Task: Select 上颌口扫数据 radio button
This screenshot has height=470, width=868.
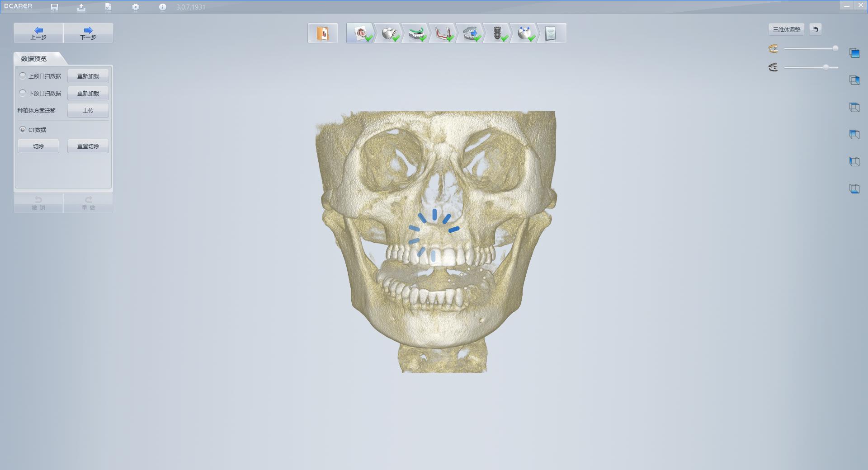Action: coord(23,76)
